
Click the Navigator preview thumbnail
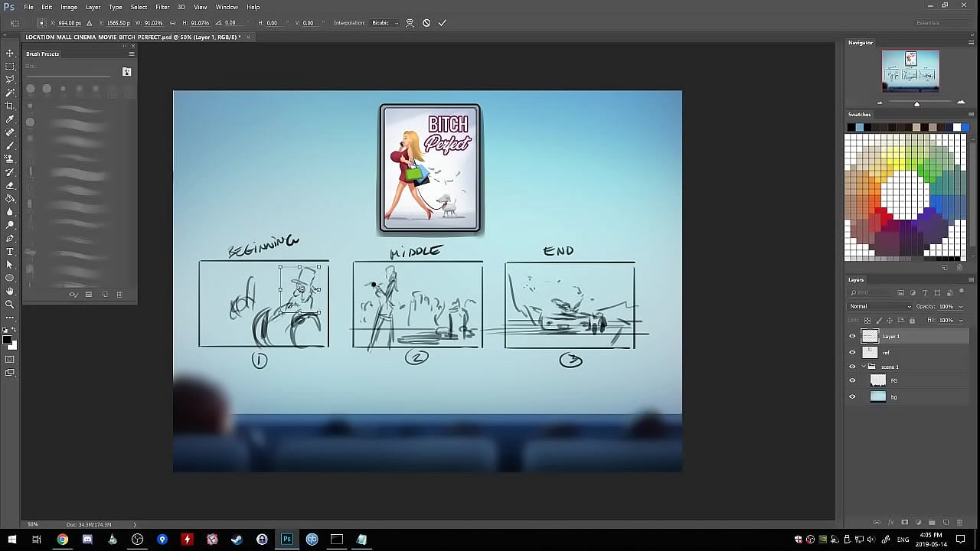point(910,70)
